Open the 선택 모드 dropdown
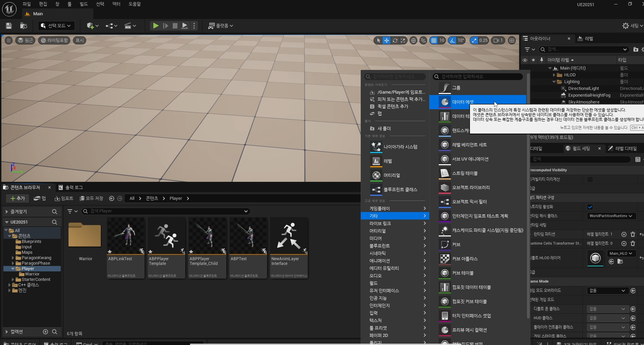644x345 pixels. (56, 26)
